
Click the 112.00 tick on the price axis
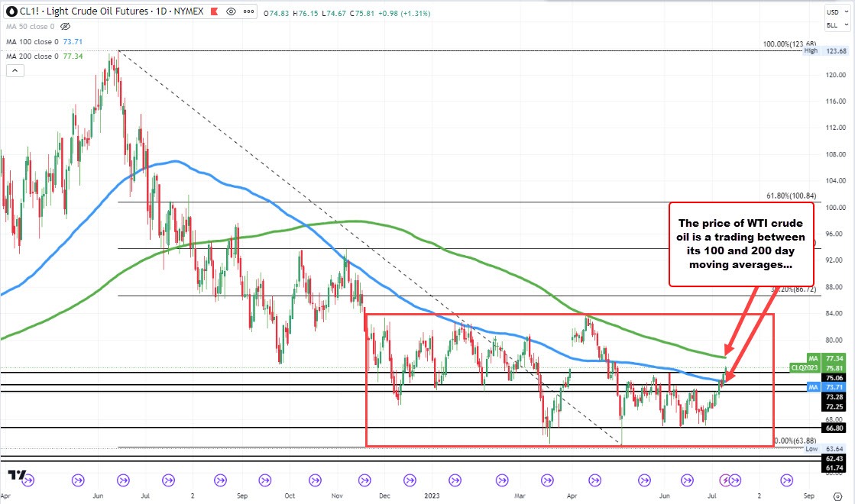tap(836, 128)
